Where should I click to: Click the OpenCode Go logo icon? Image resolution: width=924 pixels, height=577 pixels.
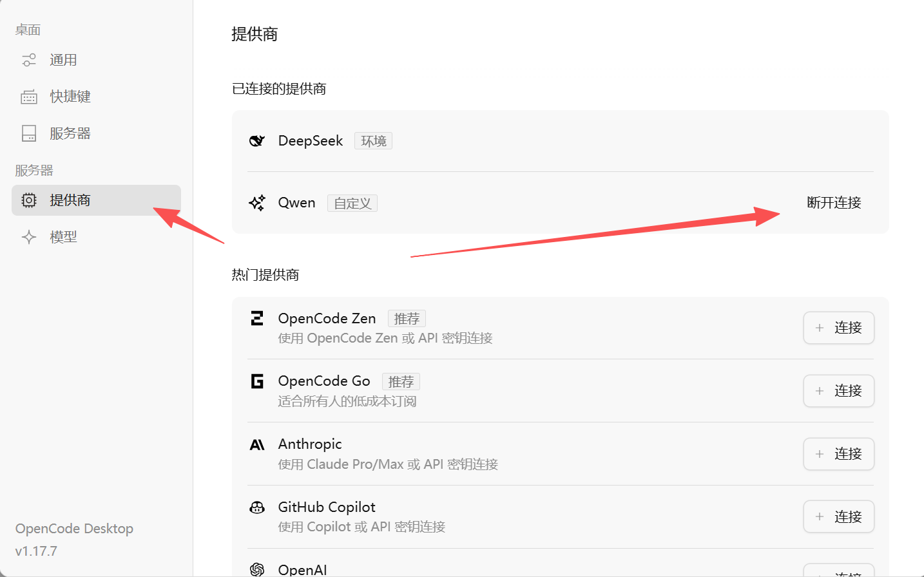pos(257,381)
